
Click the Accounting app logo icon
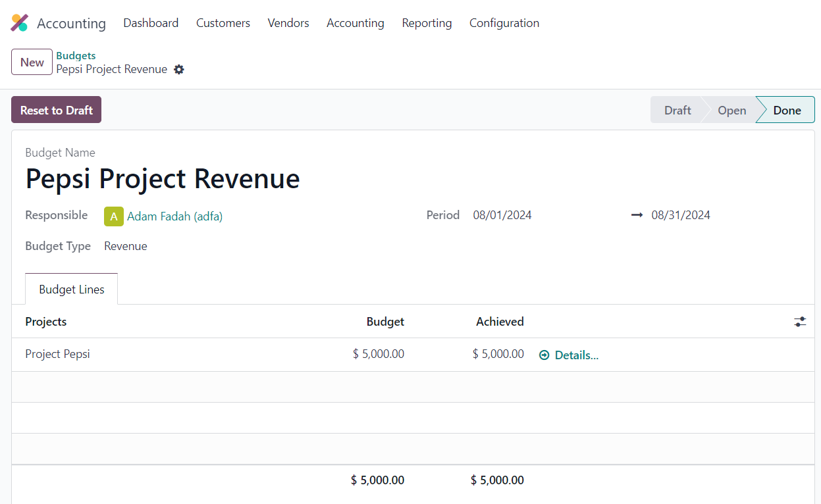pyautogui.click(x=20, y=23)
